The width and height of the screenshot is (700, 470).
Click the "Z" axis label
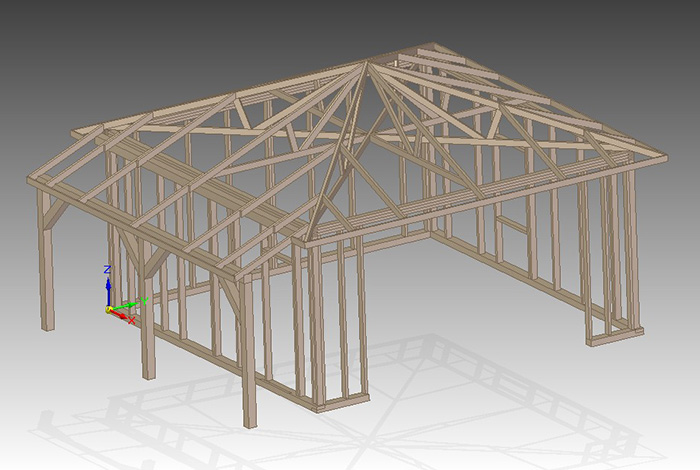[107, 270]
